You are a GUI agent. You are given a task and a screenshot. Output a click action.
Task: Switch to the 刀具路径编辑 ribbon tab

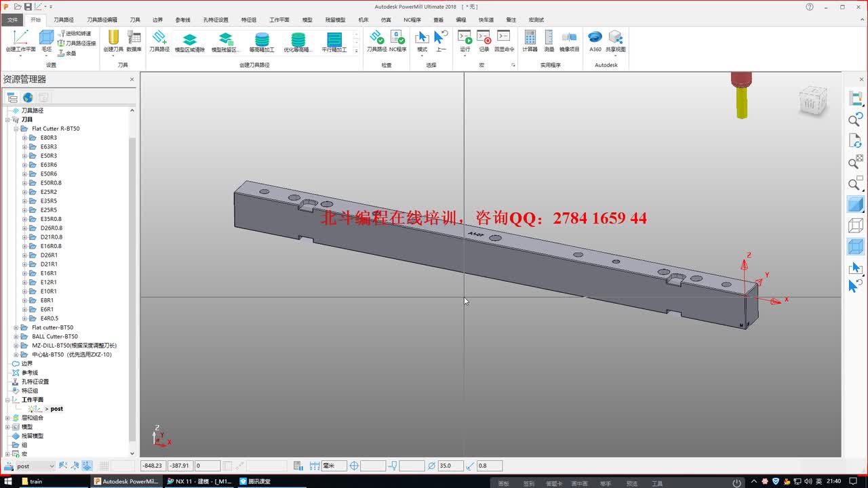(102, 20)
